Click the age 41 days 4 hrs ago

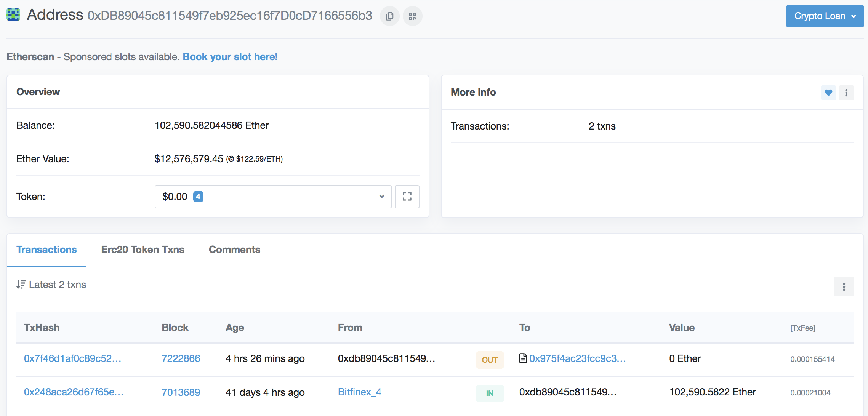pos(265,392)
